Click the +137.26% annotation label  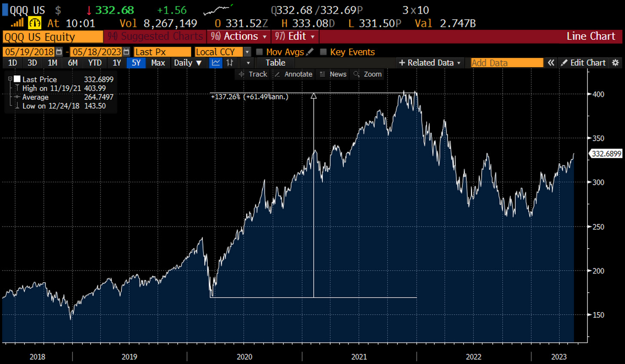coord(249,97)
